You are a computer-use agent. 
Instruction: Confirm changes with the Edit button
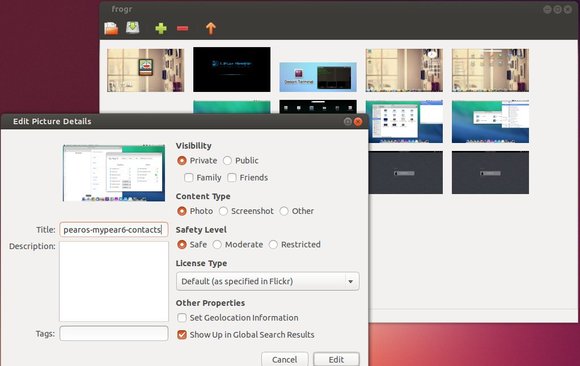coord(336,359)
